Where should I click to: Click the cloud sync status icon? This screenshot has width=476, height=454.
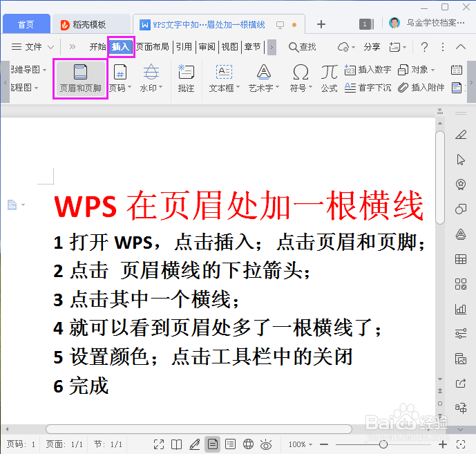click(343, 47)
